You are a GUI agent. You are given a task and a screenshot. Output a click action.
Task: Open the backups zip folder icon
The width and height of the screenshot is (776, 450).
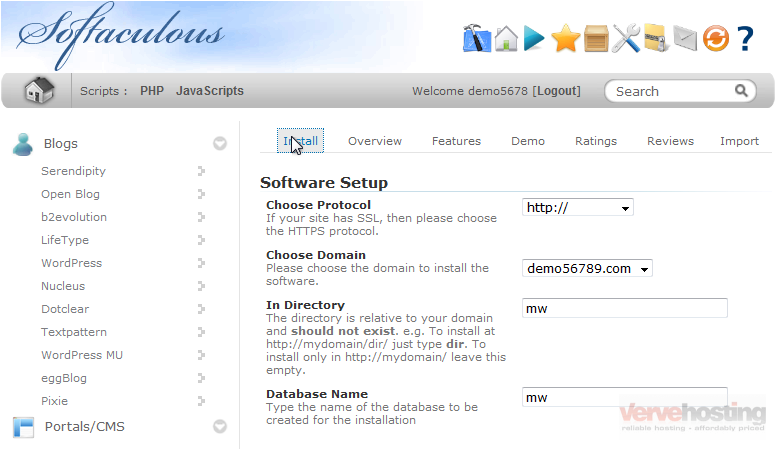pos(657,38)
